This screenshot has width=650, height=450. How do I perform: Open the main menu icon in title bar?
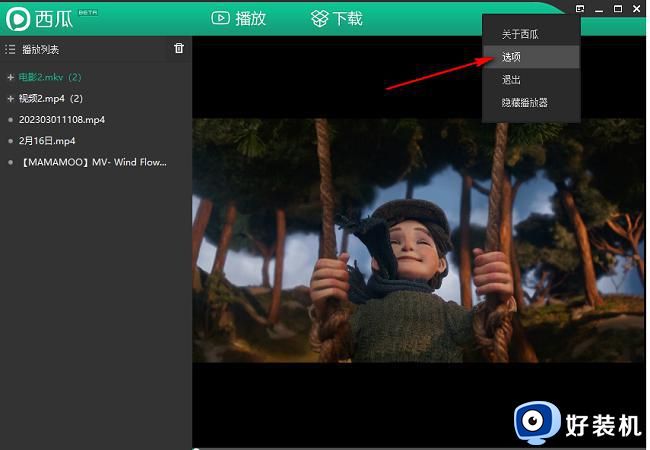click(580, 9)
